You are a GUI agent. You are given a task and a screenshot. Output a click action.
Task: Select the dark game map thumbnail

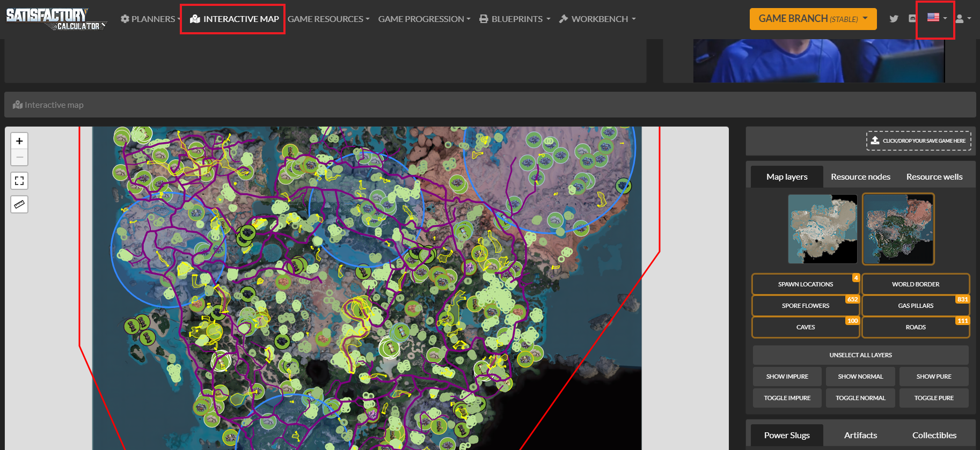click(x=898, y=229)
